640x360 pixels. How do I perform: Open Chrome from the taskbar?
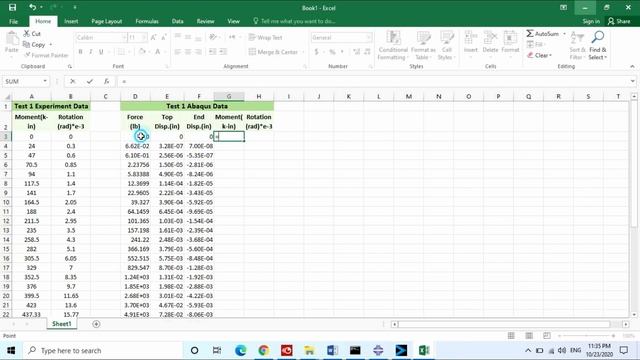point(264,350)
